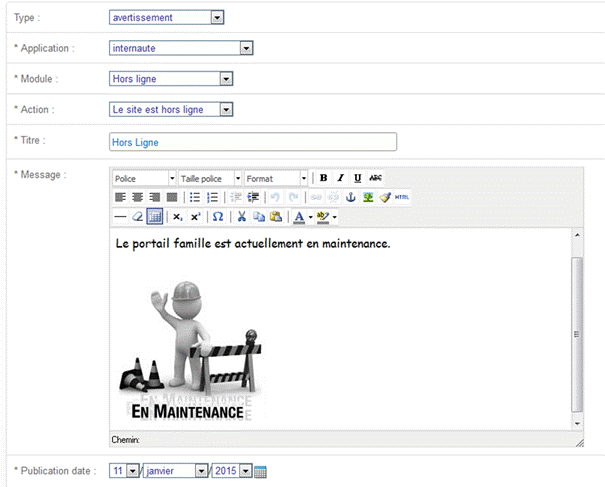Click the undo arrow icon
This screenshot has height=487, width=605.
[x=275, y=197]
